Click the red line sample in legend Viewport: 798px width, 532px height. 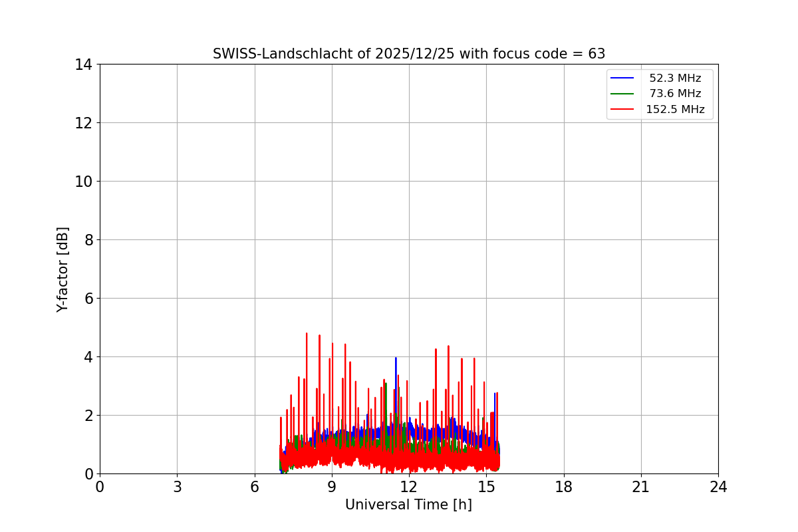(624, 110)
